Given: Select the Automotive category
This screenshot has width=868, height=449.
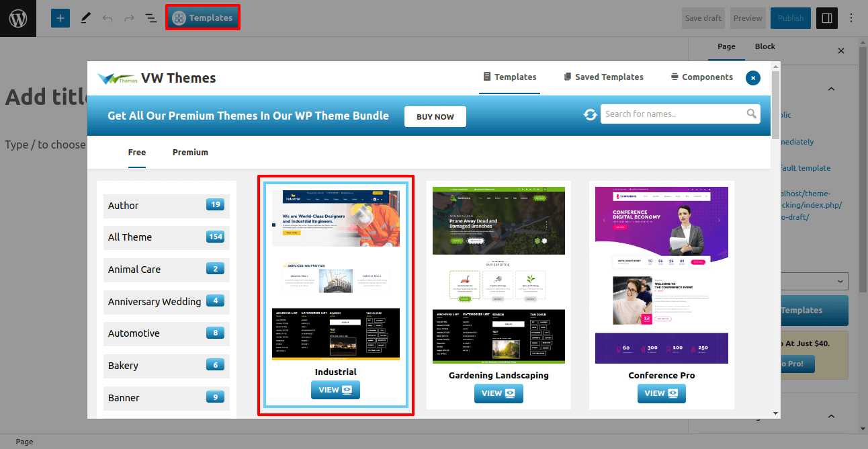Looking at the screenshot, I should [x=166, y=333].
